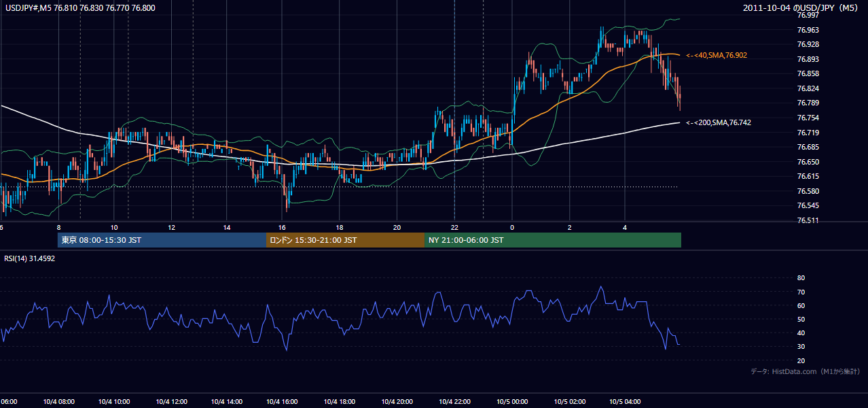Screen dimensions: 868x408
Task: Click hour tick 14 under price chart
Action: click(x=228, y=228)
